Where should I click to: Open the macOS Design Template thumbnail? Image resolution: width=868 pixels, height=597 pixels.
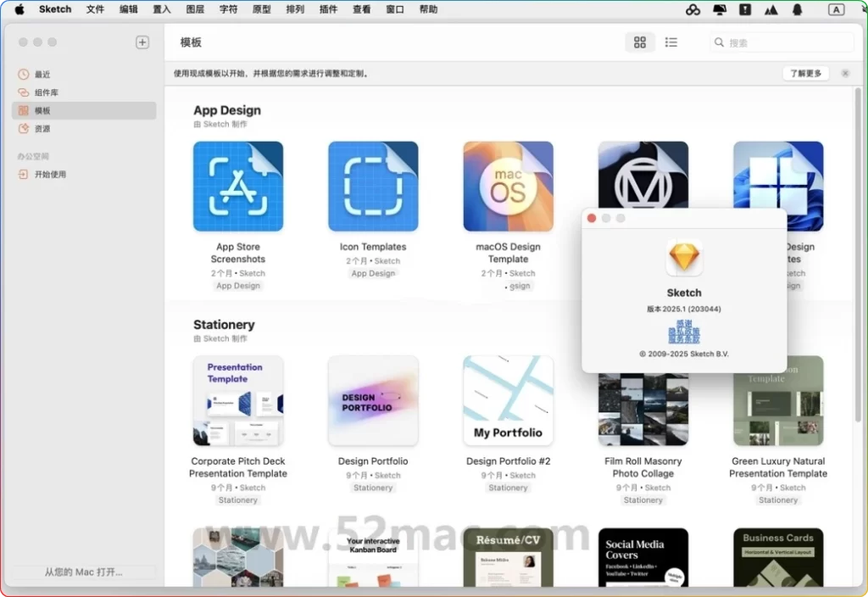[x=509, y=186]
